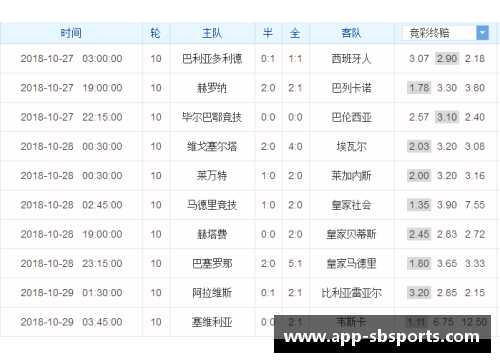Open away team 西班牙人
Viewport: 500px width, 362px height.
tap(351, 59)
